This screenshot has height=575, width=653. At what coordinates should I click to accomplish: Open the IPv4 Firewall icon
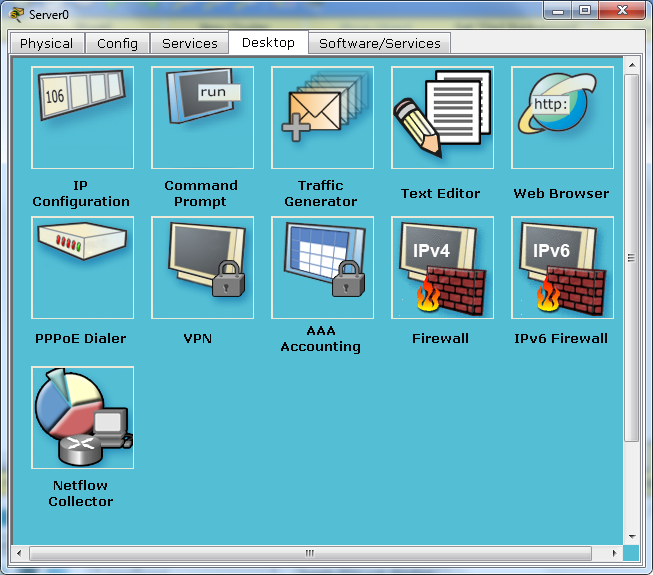click(442, 267)
